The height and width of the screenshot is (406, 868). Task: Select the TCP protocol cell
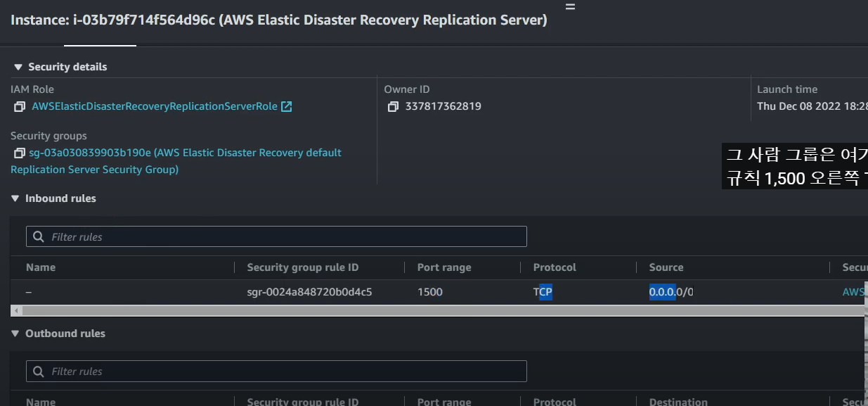(x=543, y=292)
